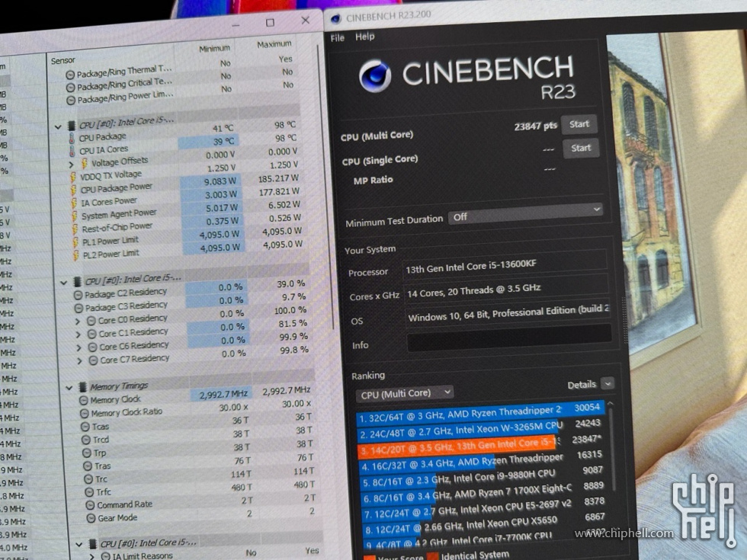Image resolution: width=747 pixels, height=560 pixels.
Task: Click the Sensor column header
Action: point(63,60)
